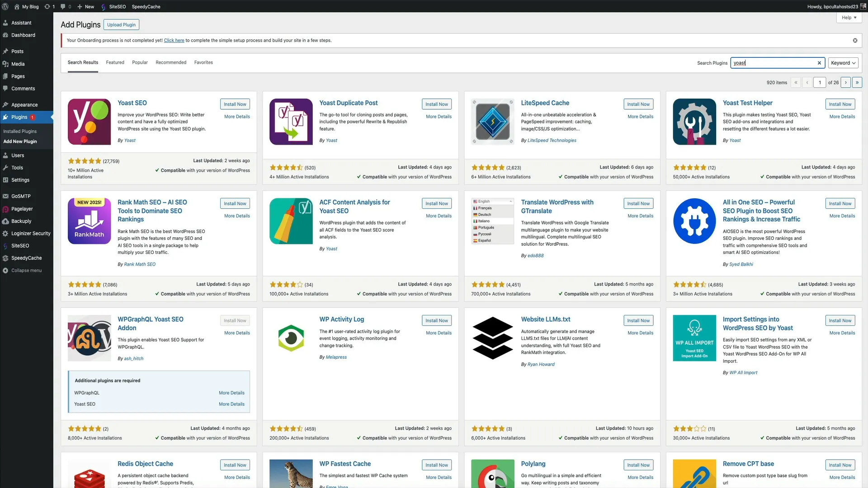Image resolution: width=868 pixels, height=488 pixels.
Task: Open the WPGraphQL required plugin More Details
Action: coord(231,393)
